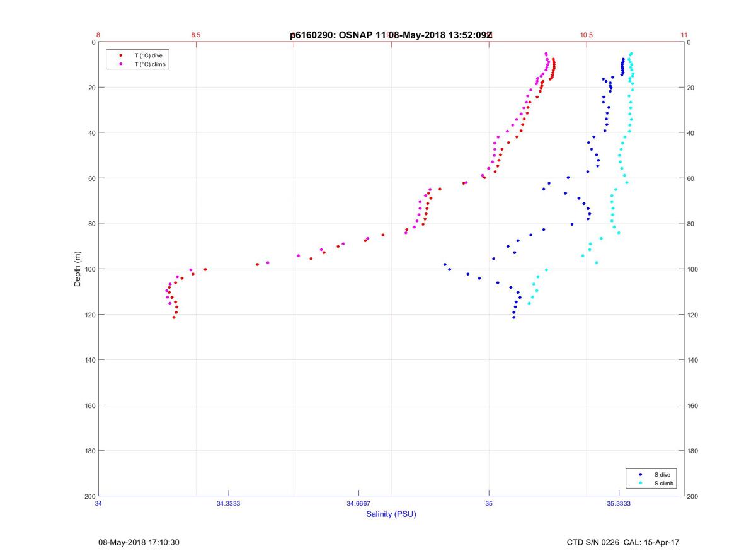The width and height of the screenshot is (756, 558).
Task: Click the 80 depth tick on right axis
Action: point(690,224)
